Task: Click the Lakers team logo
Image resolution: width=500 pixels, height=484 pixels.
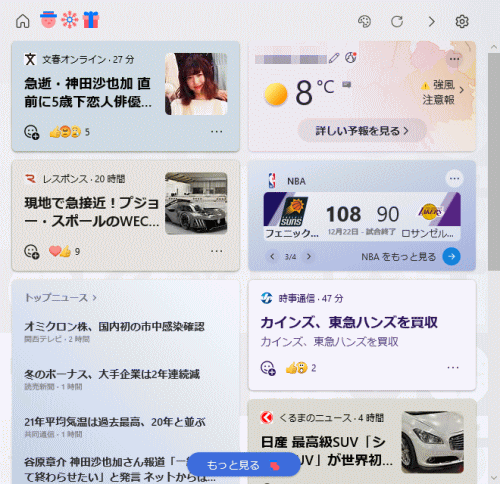Action: (430, 211)
